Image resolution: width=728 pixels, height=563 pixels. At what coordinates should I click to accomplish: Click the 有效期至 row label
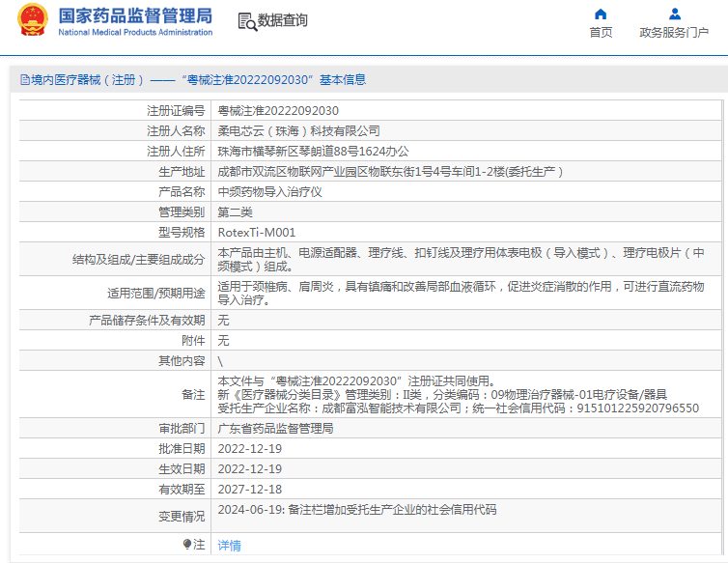coord(182,490)
